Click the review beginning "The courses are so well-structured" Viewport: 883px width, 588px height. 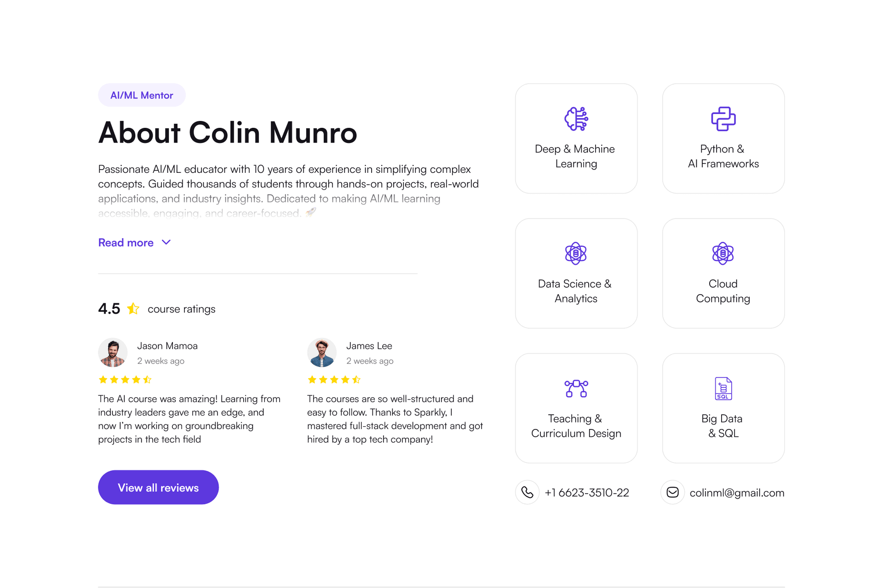(x=395, y=419)
